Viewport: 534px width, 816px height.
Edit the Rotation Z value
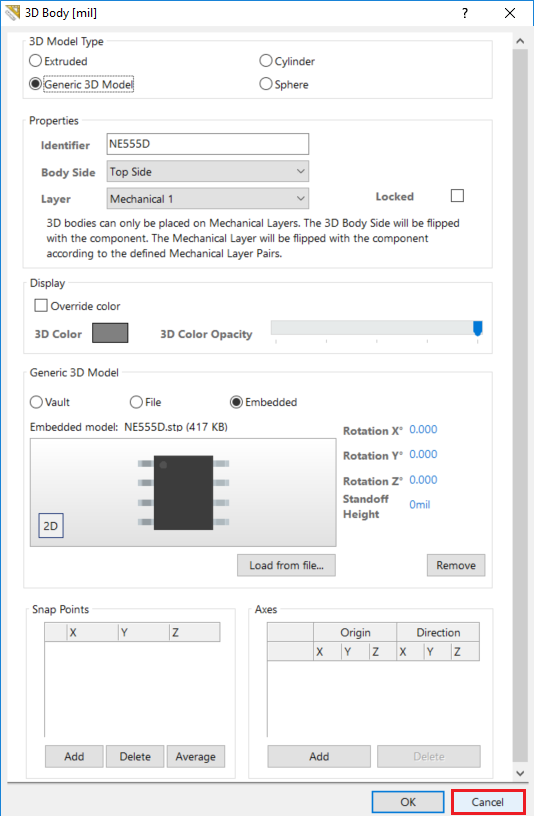(423, 480)
